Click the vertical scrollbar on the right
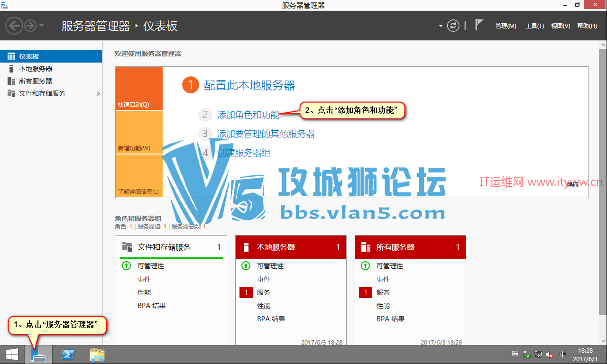Screen dimensions: 607x364 602,190
